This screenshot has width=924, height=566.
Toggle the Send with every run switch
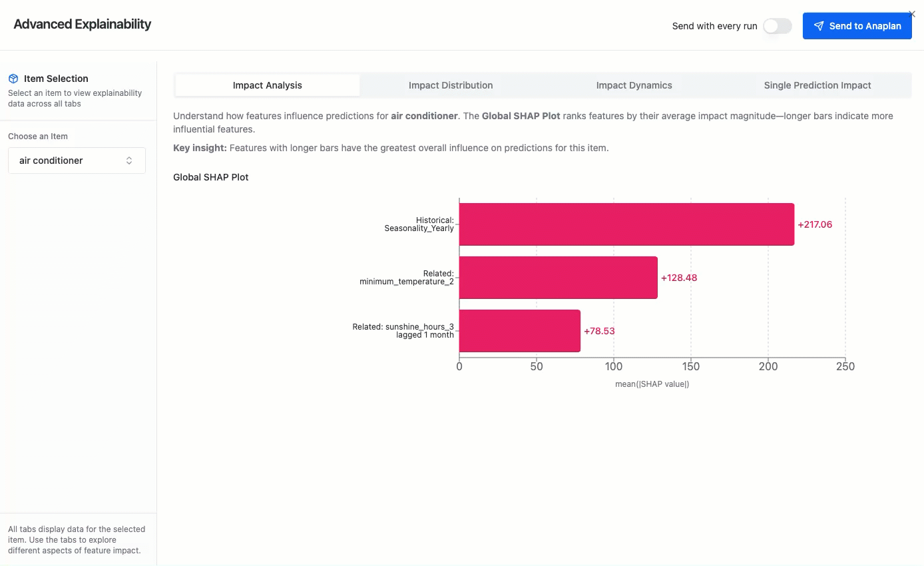tap(778, 26)
